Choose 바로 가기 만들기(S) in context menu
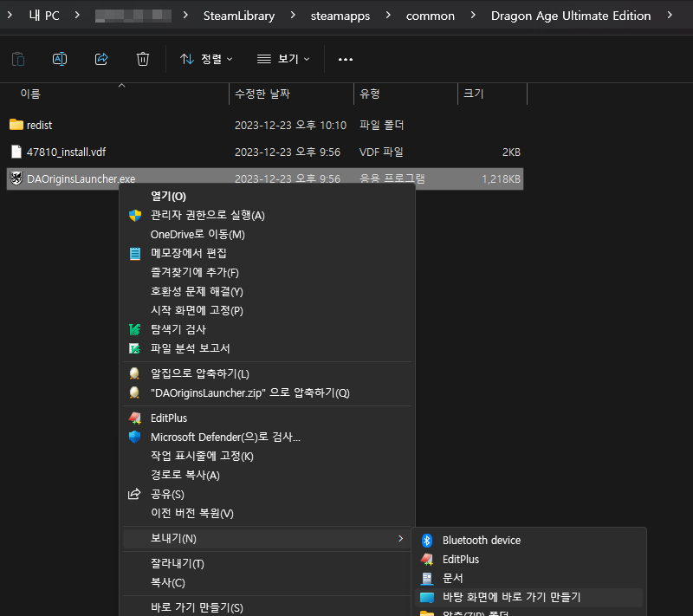The height and width of the screenshot is (616, 693). (x=268, y=607)
